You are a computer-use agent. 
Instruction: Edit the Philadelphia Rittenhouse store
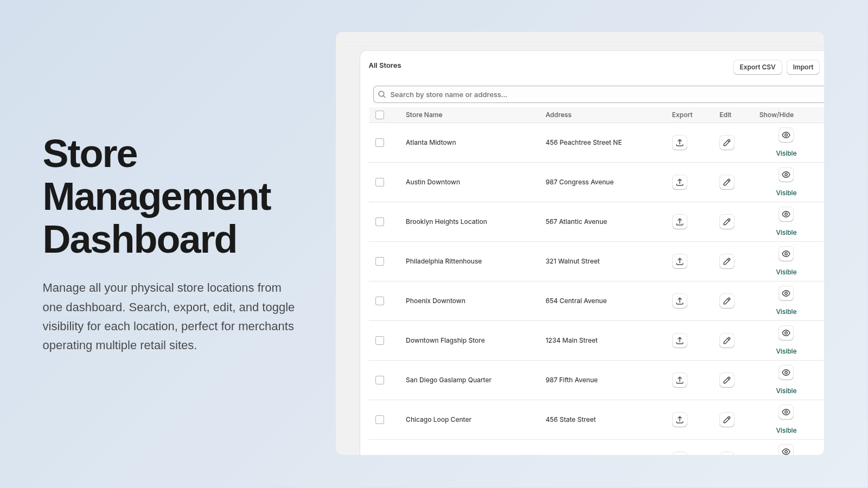point(727,261)
